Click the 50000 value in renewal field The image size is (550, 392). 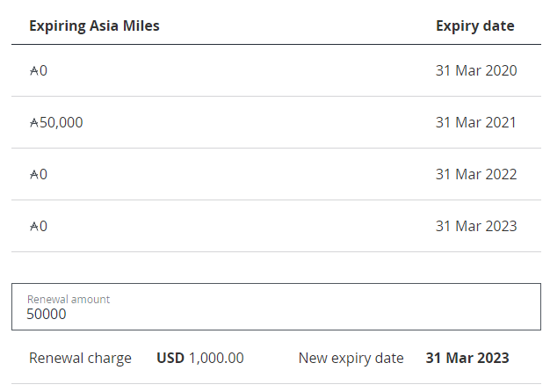tap(47, 314)
